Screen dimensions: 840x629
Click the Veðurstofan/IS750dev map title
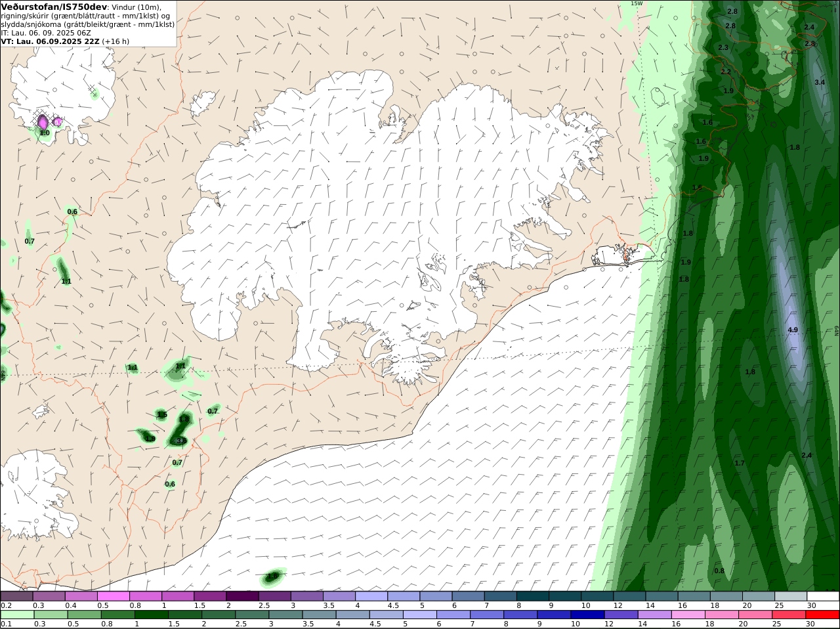pyautogui.click(x=54, y=7)
